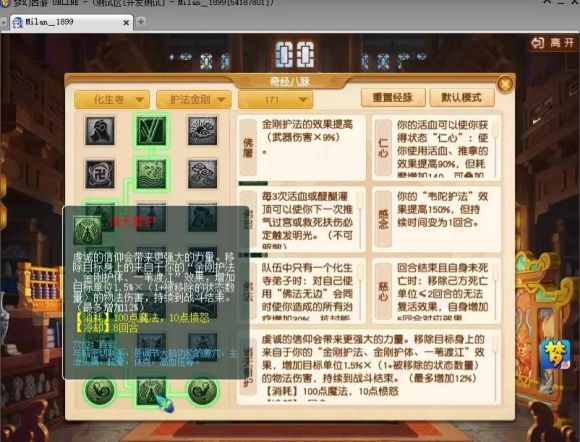This screenshot has height=442, width=580.
Task: Select the bottom-left round green swirl icon
Action: pos(99,391)
